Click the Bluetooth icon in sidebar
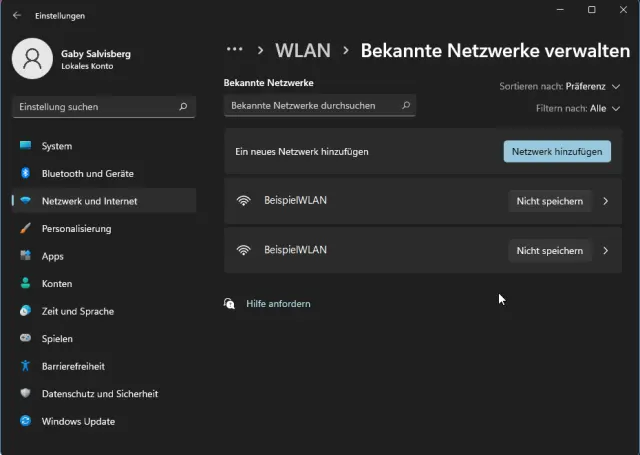Screen dimensions: 640x455 (25, 173)
